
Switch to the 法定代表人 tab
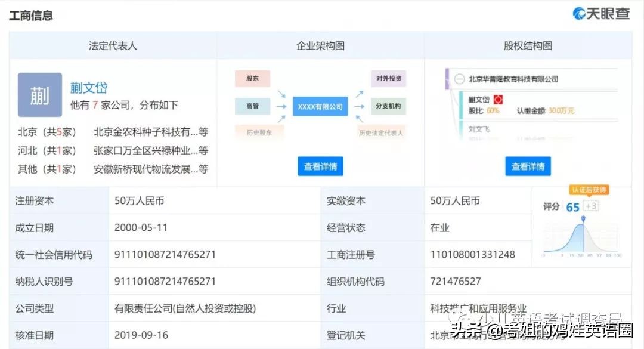(x=111, y=45)
